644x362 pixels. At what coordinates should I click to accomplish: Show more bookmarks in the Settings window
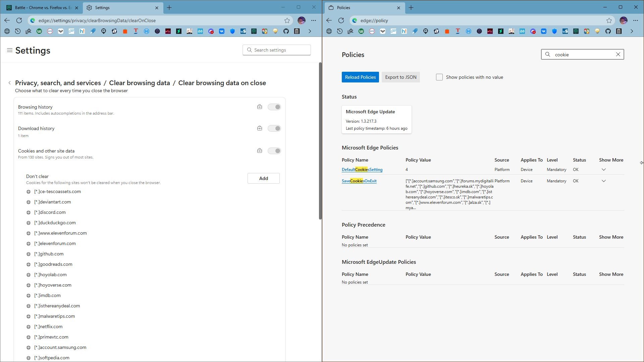(310, 31)
